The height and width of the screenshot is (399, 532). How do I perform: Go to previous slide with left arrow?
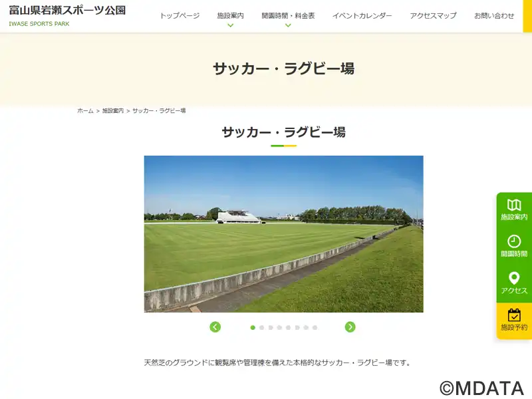coord(215,327)
